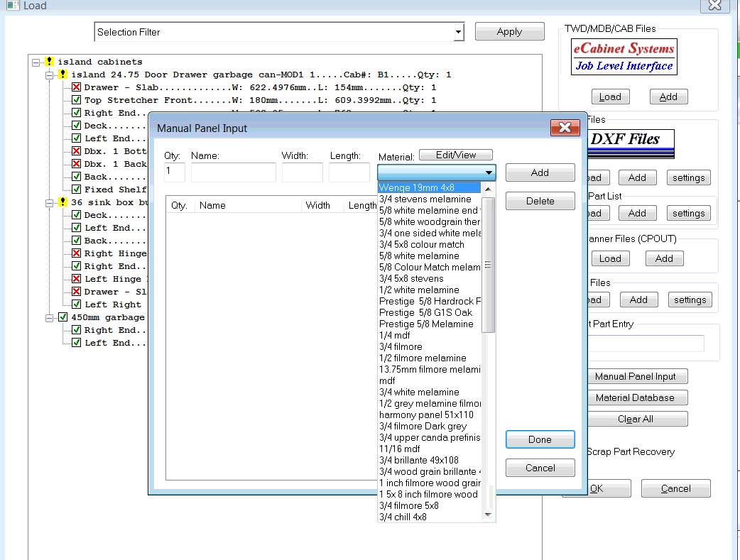Click the warning icon beside island cabinets
This screenshot has width=740, height=560.
pos(49,62)
